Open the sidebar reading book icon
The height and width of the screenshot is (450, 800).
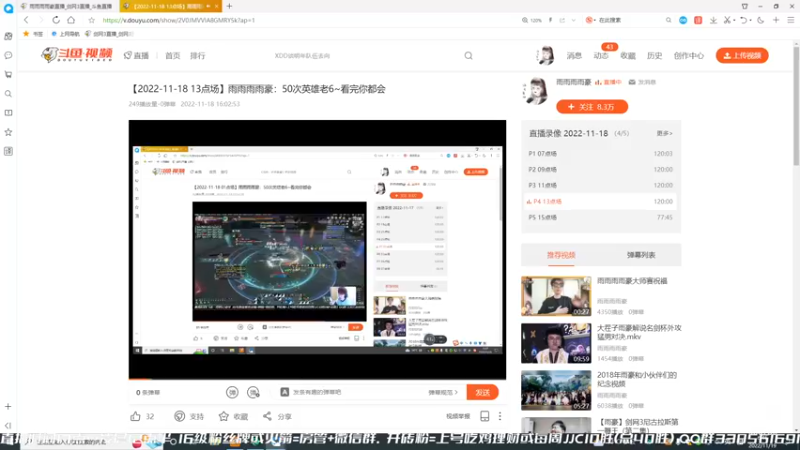pyautogui.click(x=8, y=113)
